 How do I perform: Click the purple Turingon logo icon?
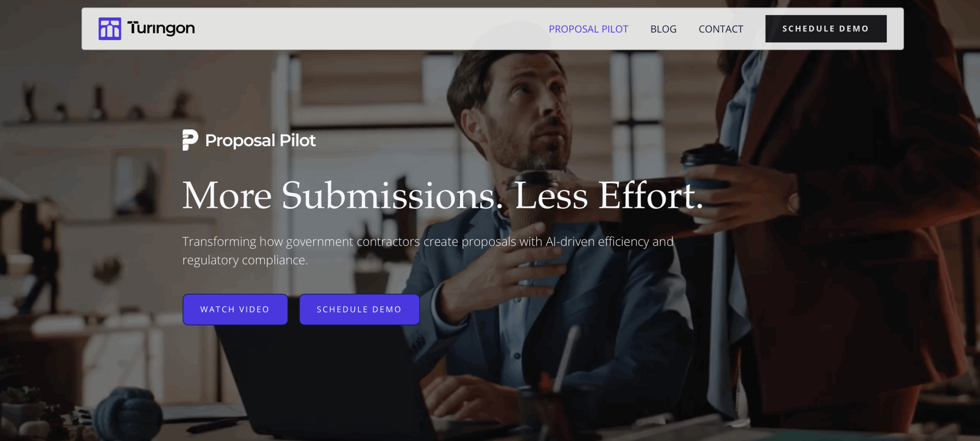coord(110,29)
